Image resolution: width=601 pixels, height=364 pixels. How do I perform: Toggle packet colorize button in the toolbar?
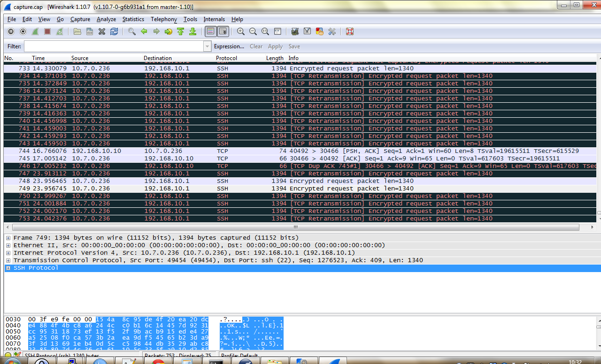(x=210, y=31)
